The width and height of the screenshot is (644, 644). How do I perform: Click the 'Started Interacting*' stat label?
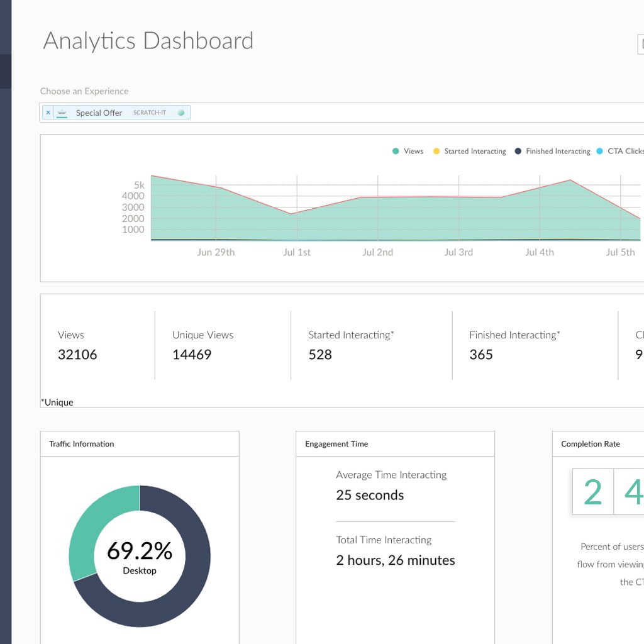coord(351,335)
